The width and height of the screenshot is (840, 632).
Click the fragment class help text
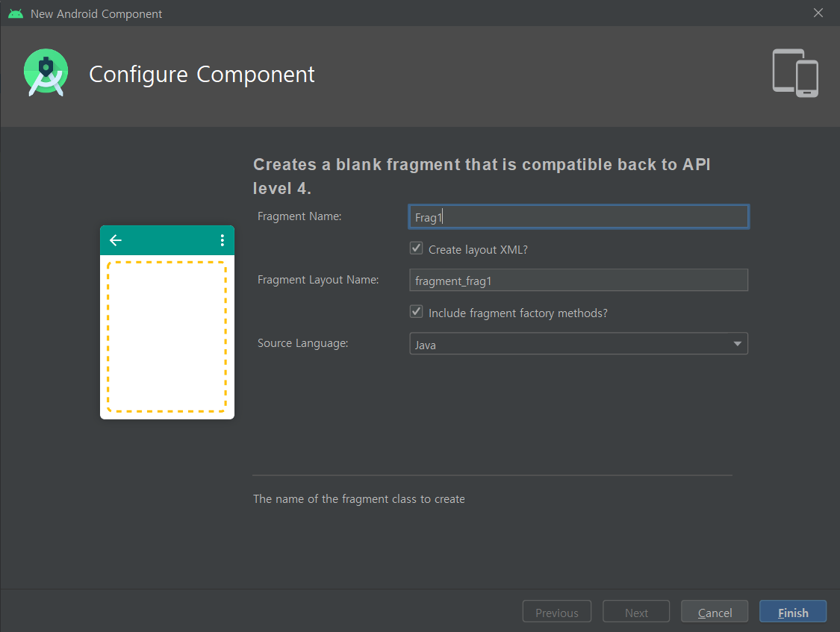click(x=359, y=498)
